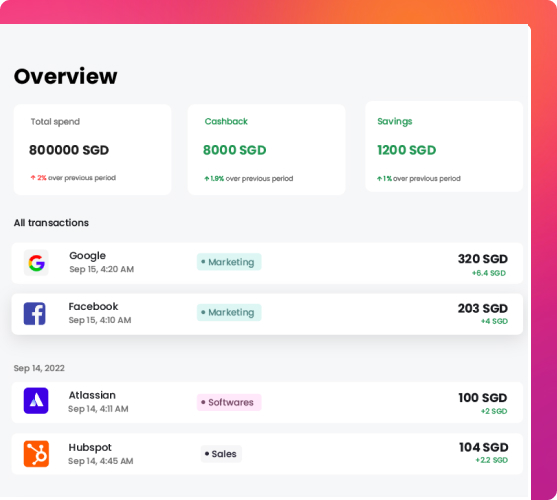Image resolution: width=557 pixels, height=500 pixels.
Task: Click the Sep 14, 2022 date header
Action: click(39, 368)
